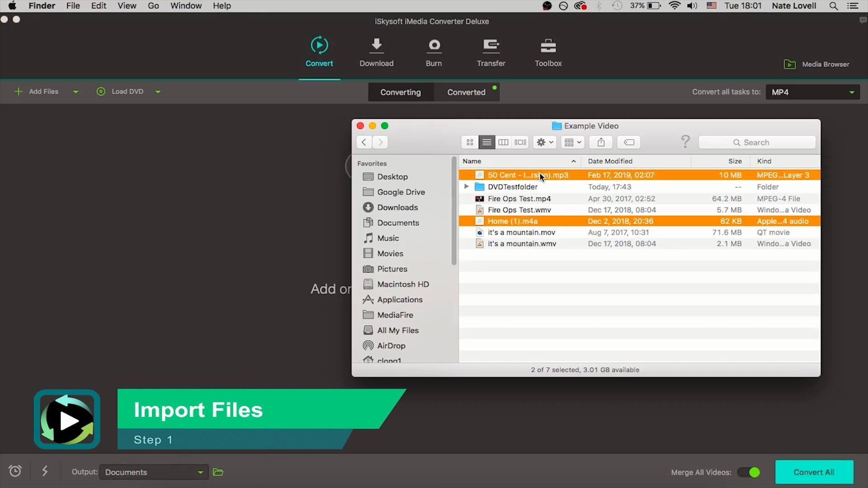Go back in the Finder window
The height and width of the screenshot is (488, 868).
point(364,142)
